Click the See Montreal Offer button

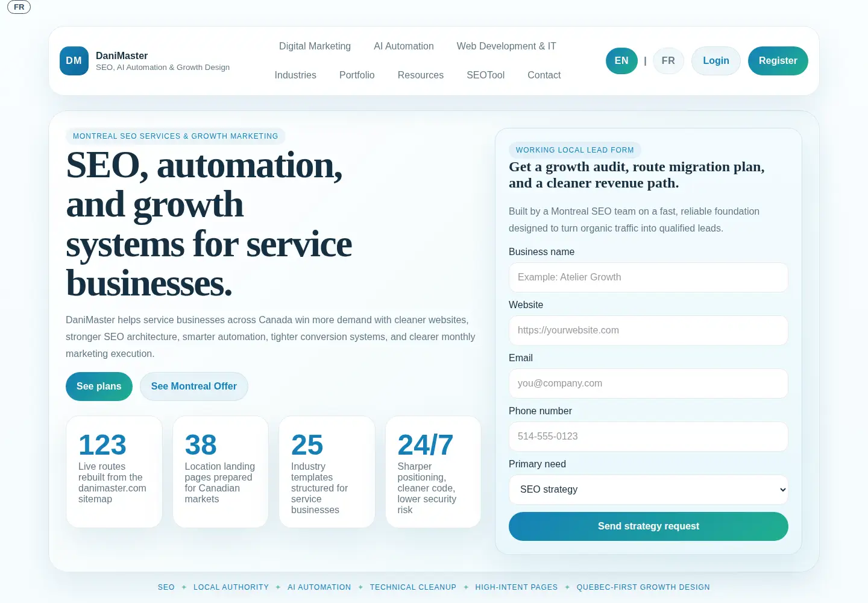point(194,387)
